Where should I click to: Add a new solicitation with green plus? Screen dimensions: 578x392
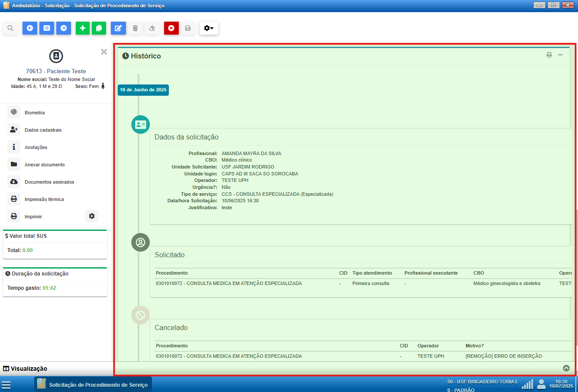coord(83,28)
